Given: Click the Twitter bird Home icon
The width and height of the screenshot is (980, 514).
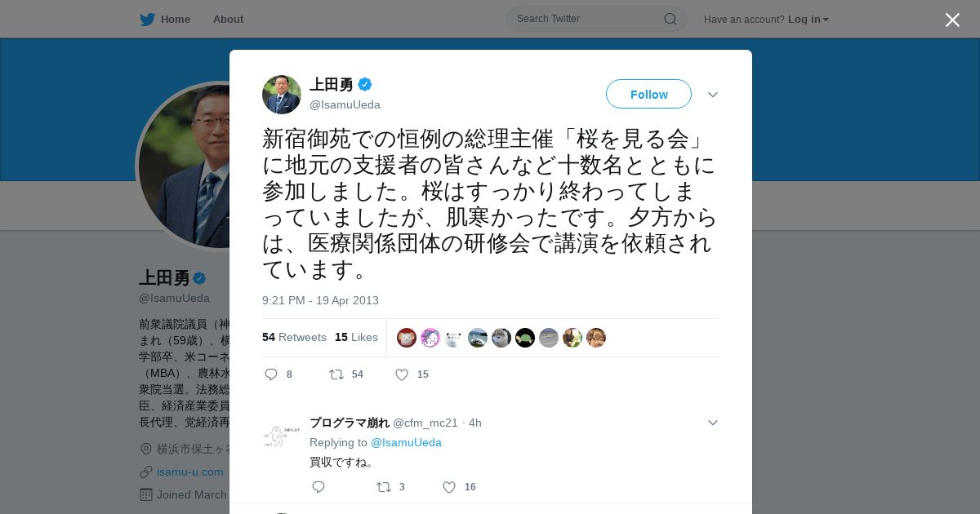Looking at the screenshot, I should tap(147, 19).
